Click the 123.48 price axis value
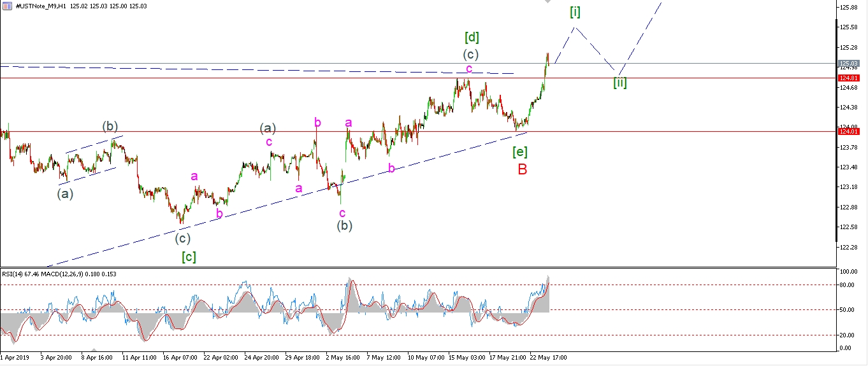 tap(848, 167)
